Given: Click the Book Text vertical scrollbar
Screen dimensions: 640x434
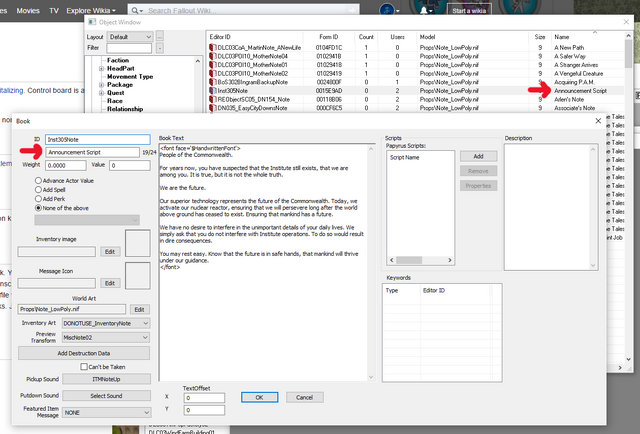Looking at the screenshot, I should pyautogui.click(x=371, y=263).
